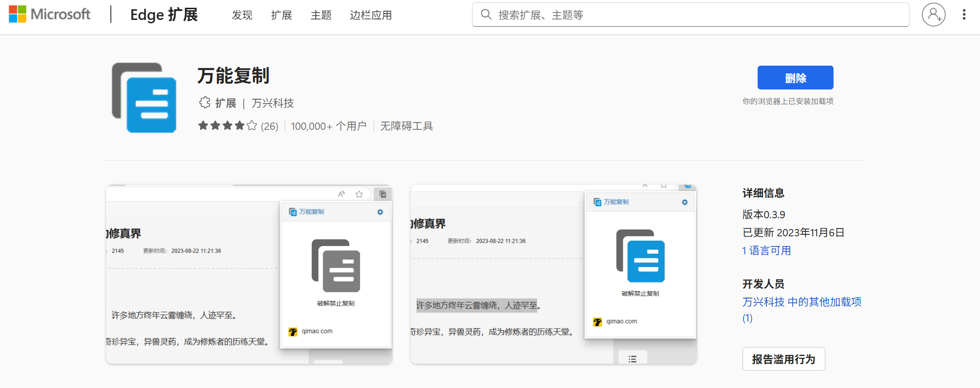
Task: Go to Edge 扩展 home title
Action: point(164,15)
